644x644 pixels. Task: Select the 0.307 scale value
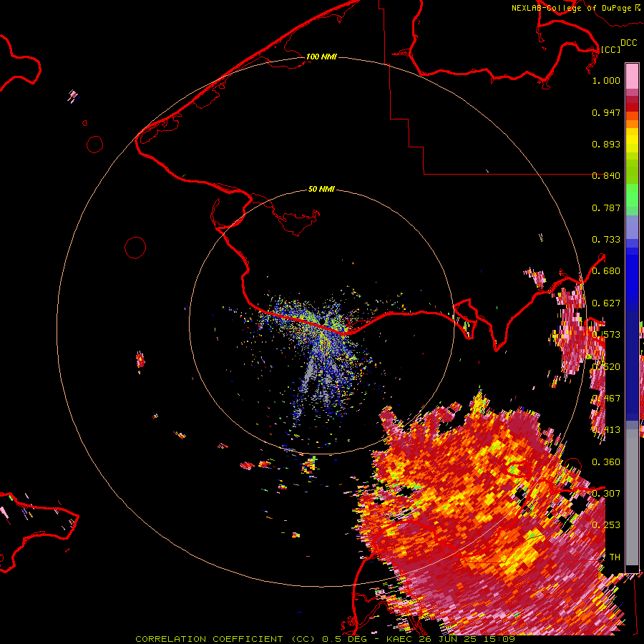point(606,493)
